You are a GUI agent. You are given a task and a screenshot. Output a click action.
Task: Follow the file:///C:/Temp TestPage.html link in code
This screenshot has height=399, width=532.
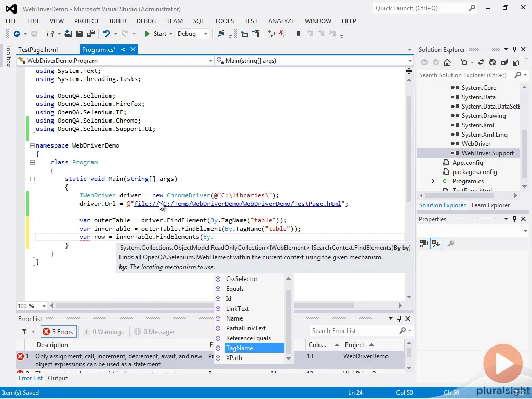237,204
